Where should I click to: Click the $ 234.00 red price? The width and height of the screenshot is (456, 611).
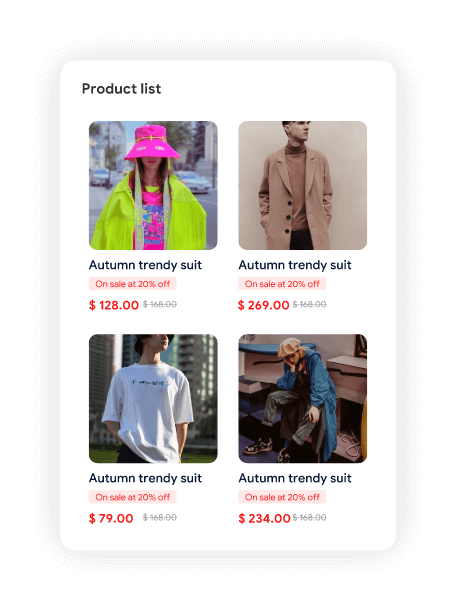[x=264, y=518]
